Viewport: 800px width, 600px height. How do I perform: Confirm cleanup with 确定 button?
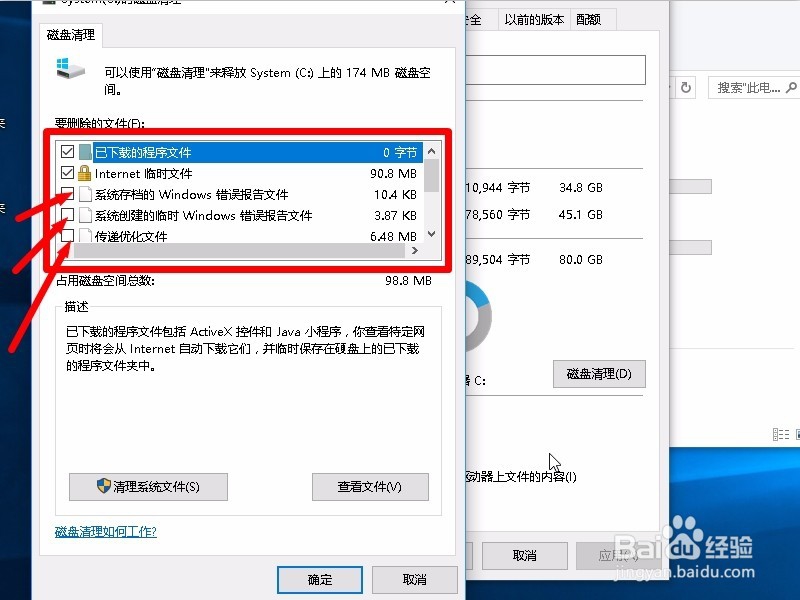click(320, 580)
